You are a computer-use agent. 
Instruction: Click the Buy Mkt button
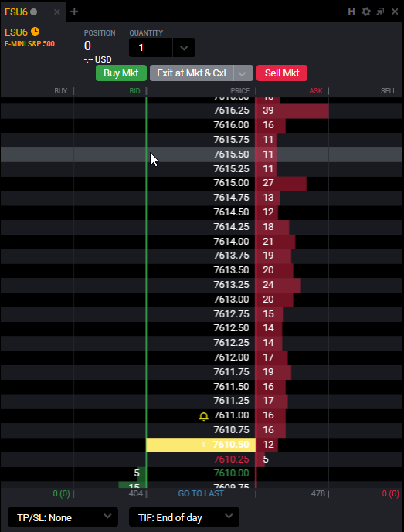coord(121,73)
